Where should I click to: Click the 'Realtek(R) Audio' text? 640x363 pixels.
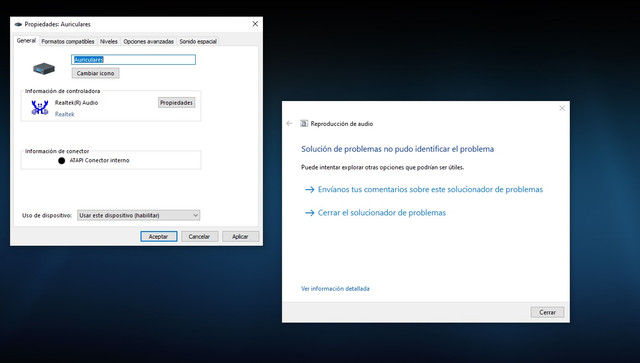click(x=76, y=103)
